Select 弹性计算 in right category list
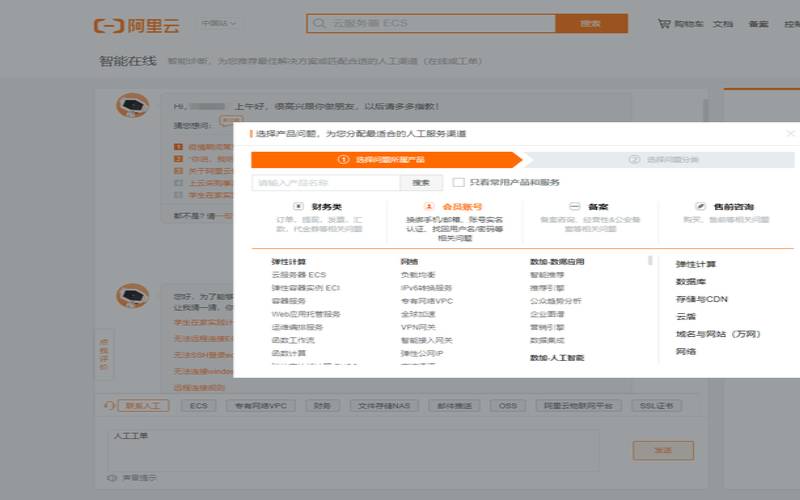Image resolution: width=800 pixels, height=500 pixels. click(696, 264)
